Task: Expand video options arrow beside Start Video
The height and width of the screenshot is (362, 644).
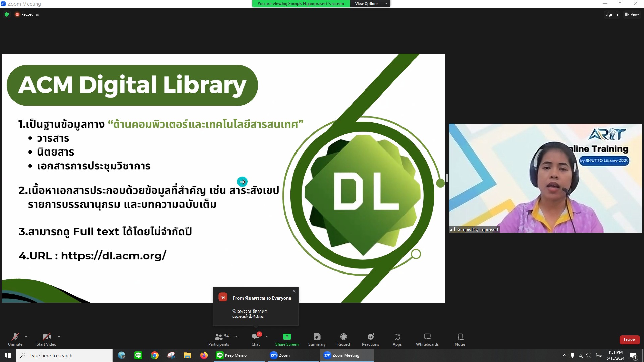Action: (59, 337)
